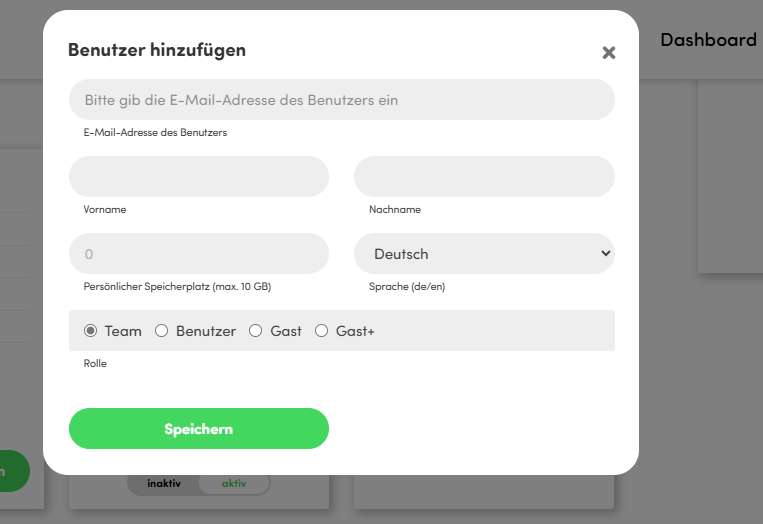Click the 'E-Mail-Adresse des Benutzers' label
This screenshot has width=763, height=524.
155,132
